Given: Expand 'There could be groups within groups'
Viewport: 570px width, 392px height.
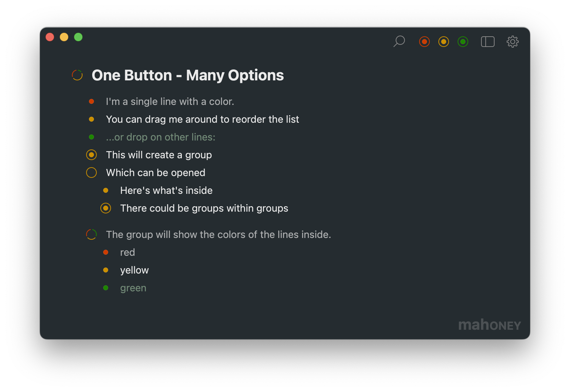Looking at the screenshot, I should click(x=106, y=208).
